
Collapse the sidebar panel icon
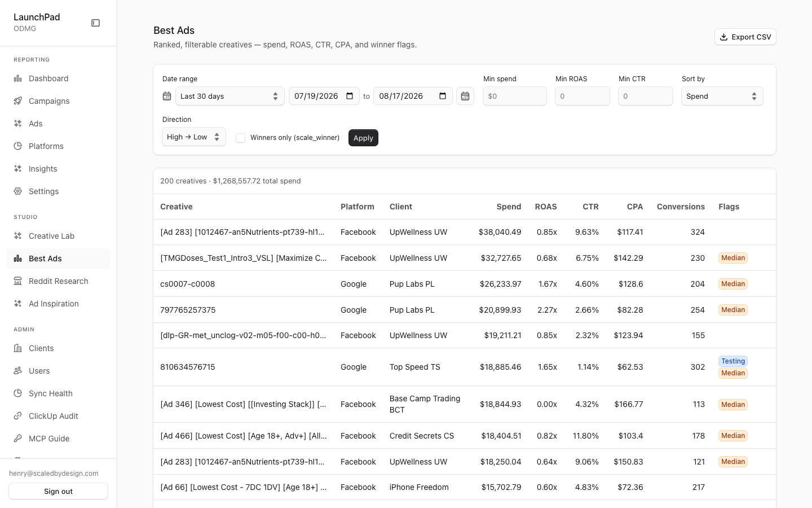tap(96, 23)
